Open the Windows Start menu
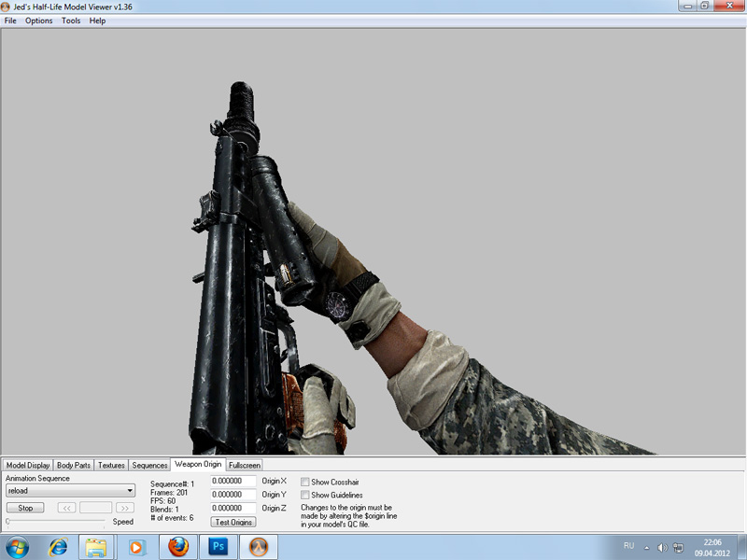Image resolution: width=747 pixels, height=560 pixels. pyautogui.click(x=17, y=547)
